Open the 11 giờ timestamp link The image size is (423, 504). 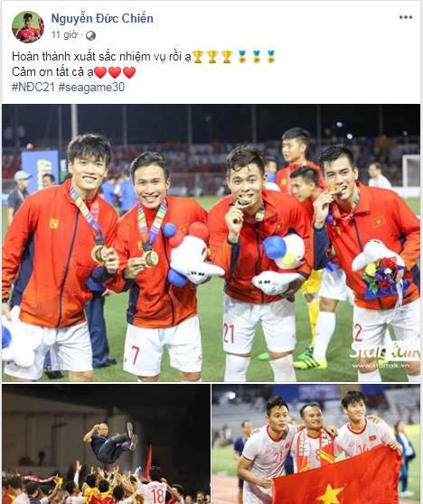64,34
